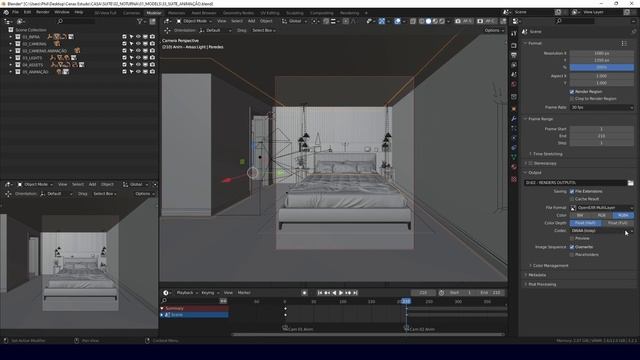This screenshot has height=360, width=640.
Task: Click the timeline horizontal scrollbar
Action: pos(368,335)
